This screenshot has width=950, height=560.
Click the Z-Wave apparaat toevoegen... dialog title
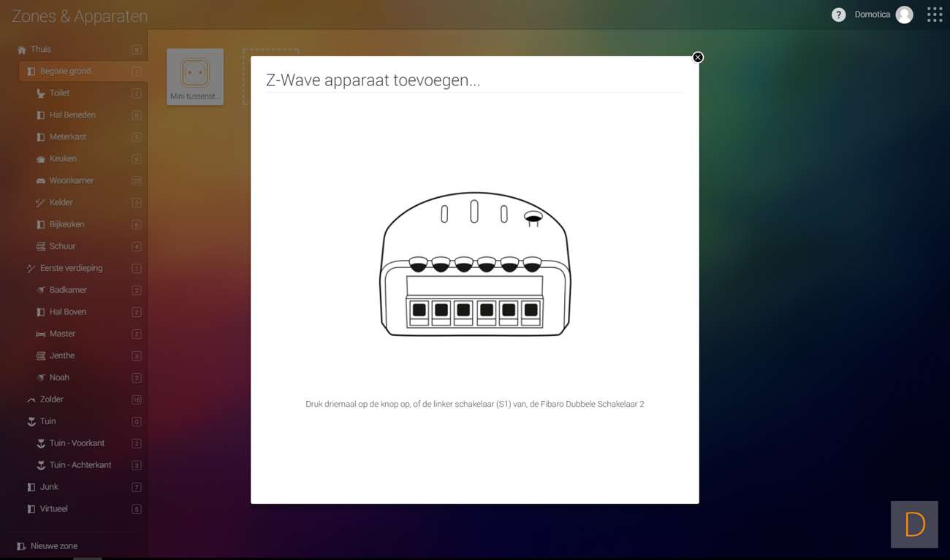point(373,80)
